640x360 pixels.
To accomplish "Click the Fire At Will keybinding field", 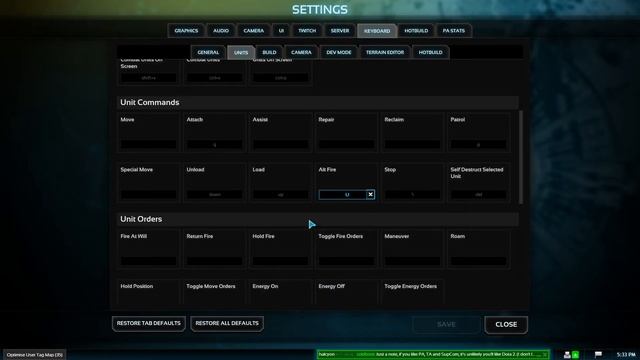I will pos(149,261).
